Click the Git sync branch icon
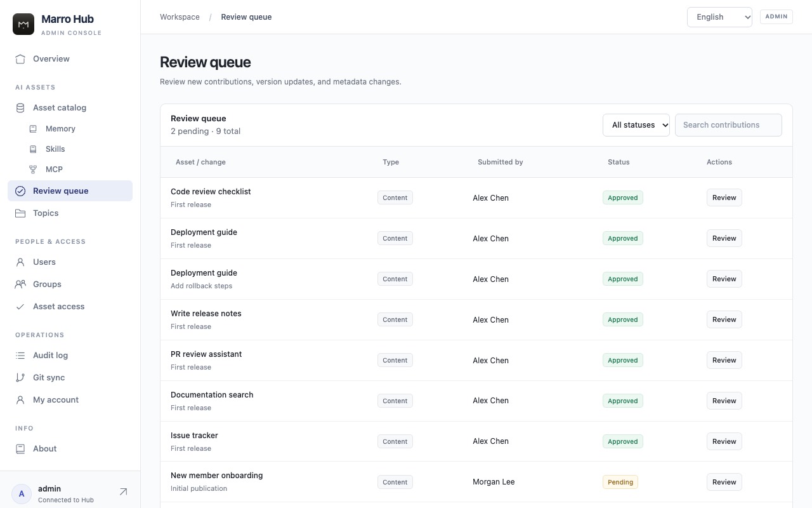 click(x=20, y=378)
